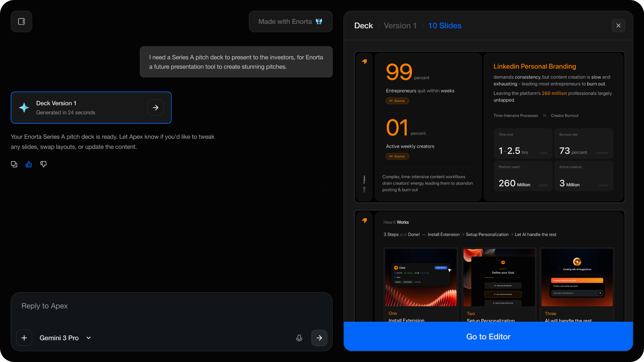This screenshot has height=362, width=644.
Task: Click the Enorta butterfly logo
Action: tap(319, 21)
